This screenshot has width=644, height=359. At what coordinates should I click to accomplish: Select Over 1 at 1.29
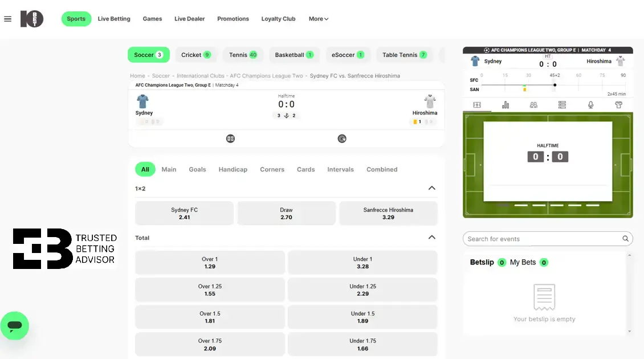coord(210,263)
